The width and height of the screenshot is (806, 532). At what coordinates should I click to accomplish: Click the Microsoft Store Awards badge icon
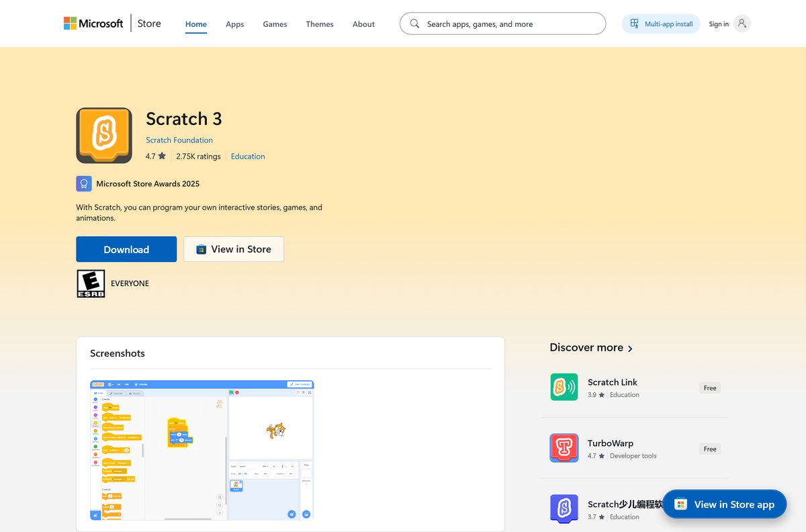83,183
